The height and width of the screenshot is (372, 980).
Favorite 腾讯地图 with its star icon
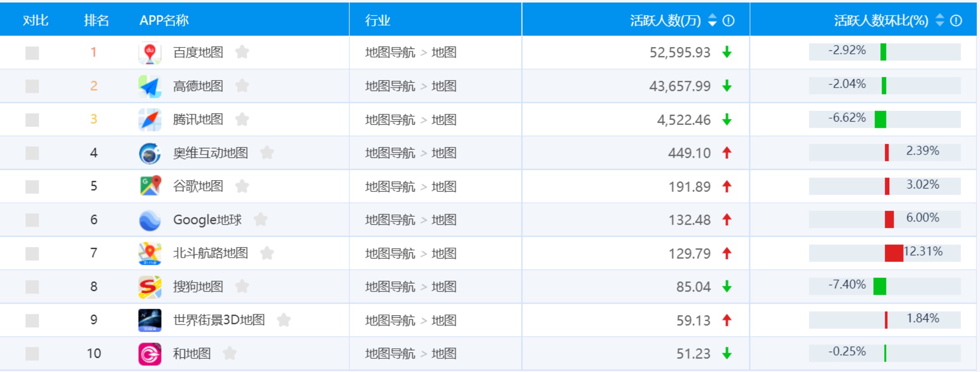point(242,119)
